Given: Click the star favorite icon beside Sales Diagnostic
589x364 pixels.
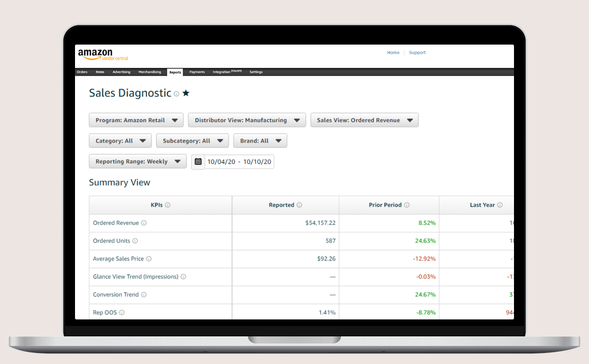Looking at the screenshot, I should point(186,93).
